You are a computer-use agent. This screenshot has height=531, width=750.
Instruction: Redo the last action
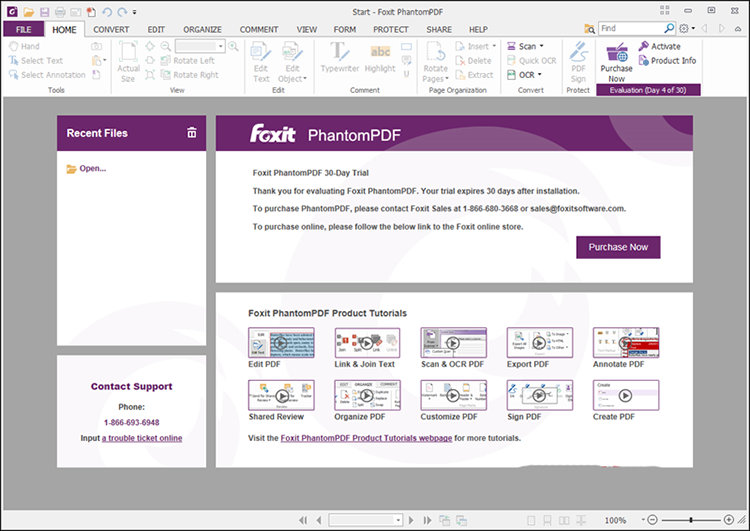click(122, 12)
